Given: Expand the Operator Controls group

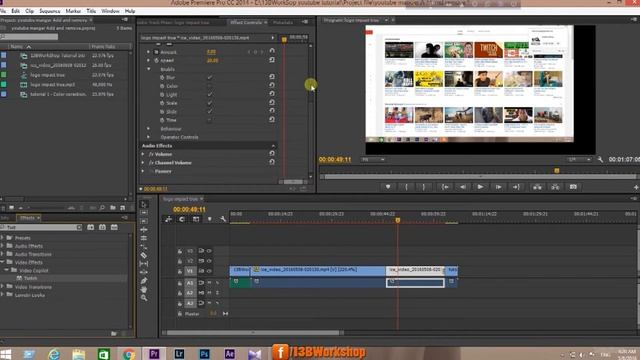Looking at the screenshot, I should pos(148,137).
